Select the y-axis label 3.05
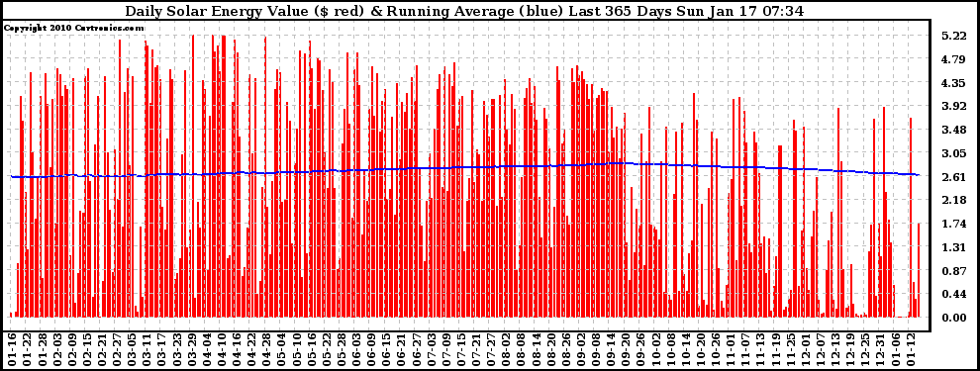980x371 pixels. tap(953, 153)
